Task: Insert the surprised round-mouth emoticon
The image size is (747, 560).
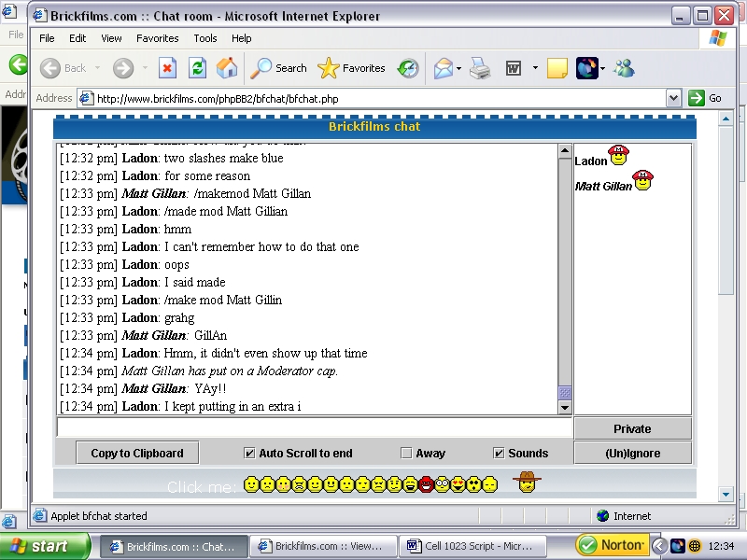Action: [x=473, y=484]
